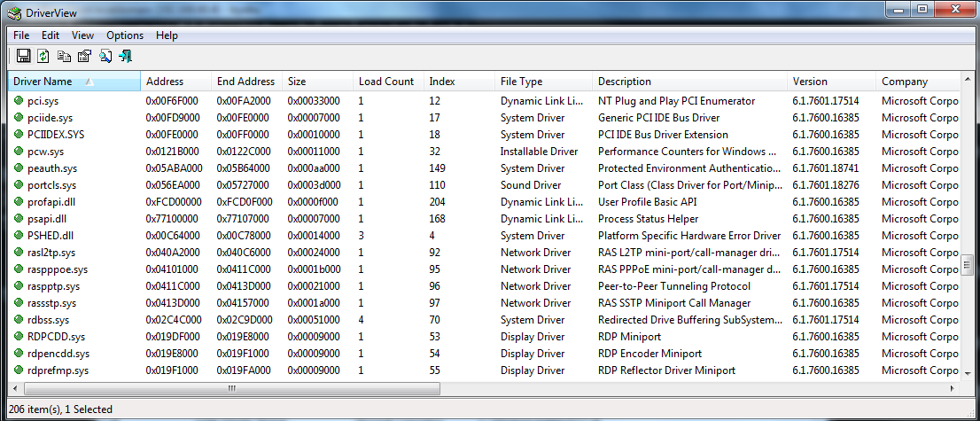980x421 pixels.
Task: Click the Sound Driver file type cell
Action: coord(531,185)
